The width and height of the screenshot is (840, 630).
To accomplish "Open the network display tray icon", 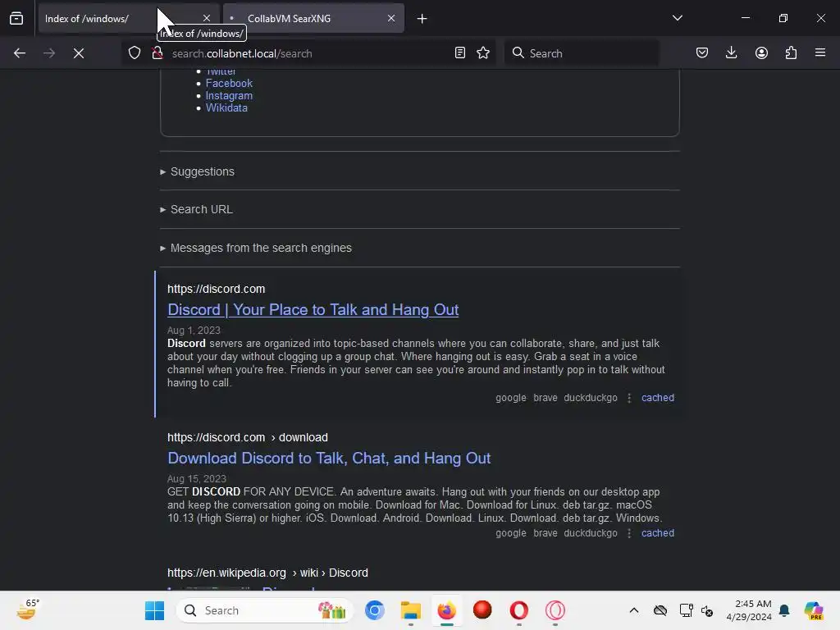I will (x=686, y=610).
